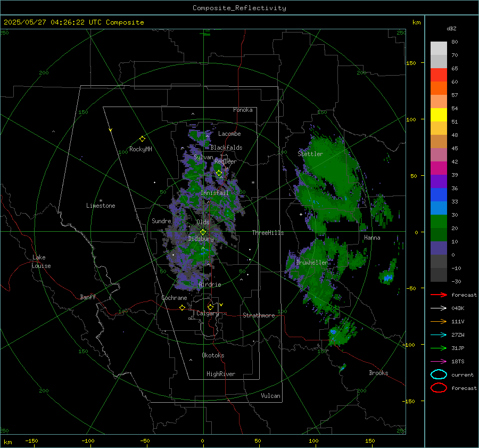The height and width of the screenshot is (448, 479).
Task: Click the Composite_Reflectivity title text
Action: (x=240, y=8)
